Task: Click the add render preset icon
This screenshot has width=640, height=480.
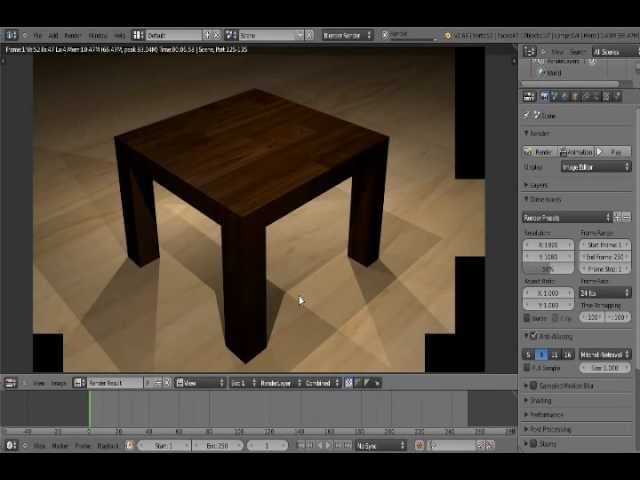Action: [618, 218]
